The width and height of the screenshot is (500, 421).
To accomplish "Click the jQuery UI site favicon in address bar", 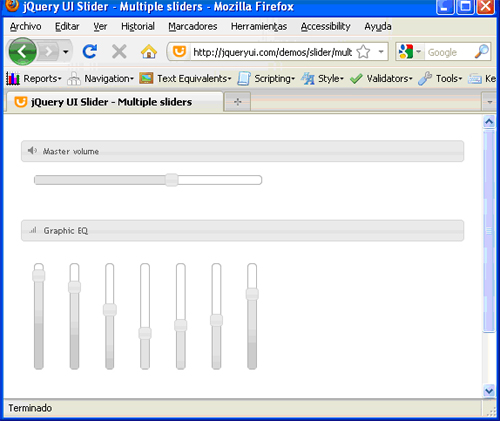I will pos(179,52).
